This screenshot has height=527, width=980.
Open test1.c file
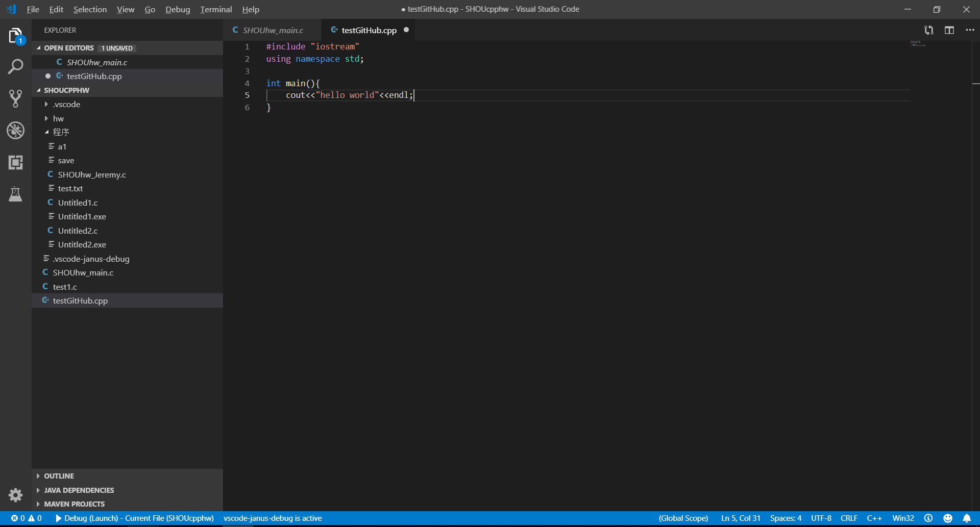(x=128, y=287)
